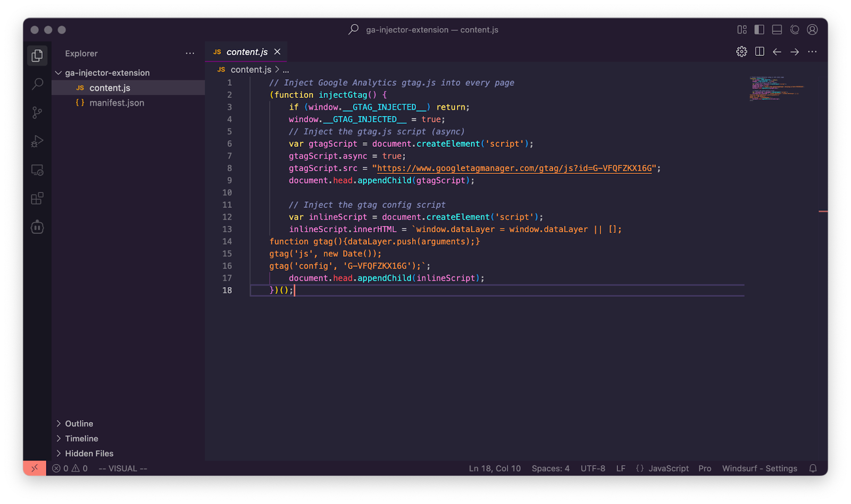Expand the Timeline section
The image size is (851, 504).
point(81,438)
